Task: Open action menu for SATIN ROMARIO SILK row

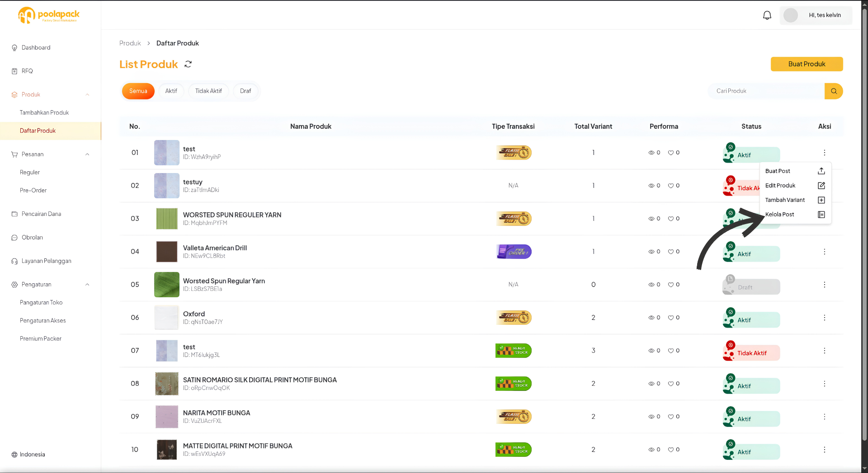Action: 824,384
